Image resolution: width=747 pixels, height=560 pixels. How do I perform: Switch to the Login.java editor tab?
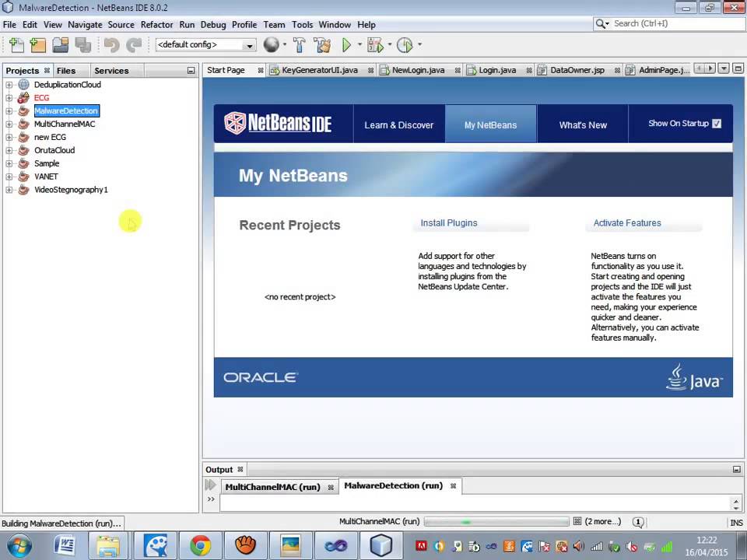497,70
